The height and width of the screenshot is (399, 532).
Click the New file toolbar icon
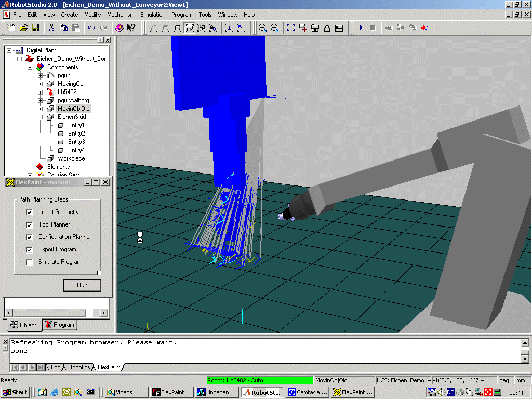point(11,28)
